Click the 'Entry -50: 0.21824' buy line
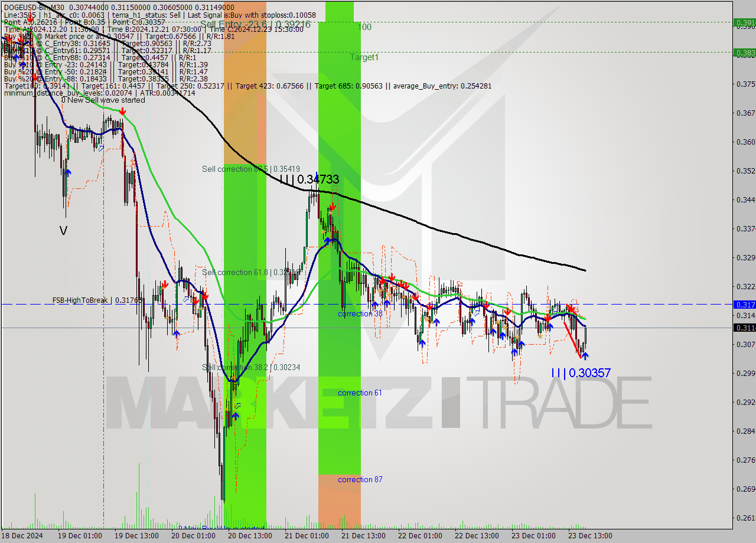The width and height of the screenshot is (756, 543). [106, 72]
